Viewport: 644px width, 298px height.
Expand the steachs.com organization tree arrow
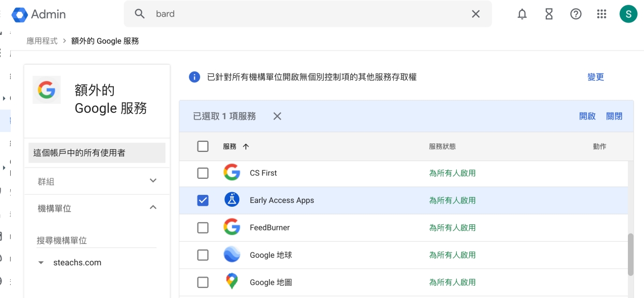pyautogui.click(x=41, y=263)
